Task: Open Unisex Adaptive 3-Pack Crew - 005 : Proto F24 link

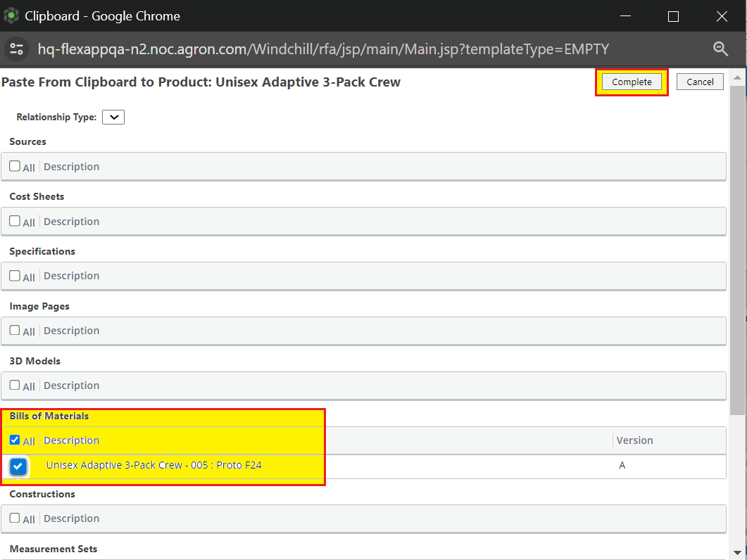Action: tap(154, 465)
